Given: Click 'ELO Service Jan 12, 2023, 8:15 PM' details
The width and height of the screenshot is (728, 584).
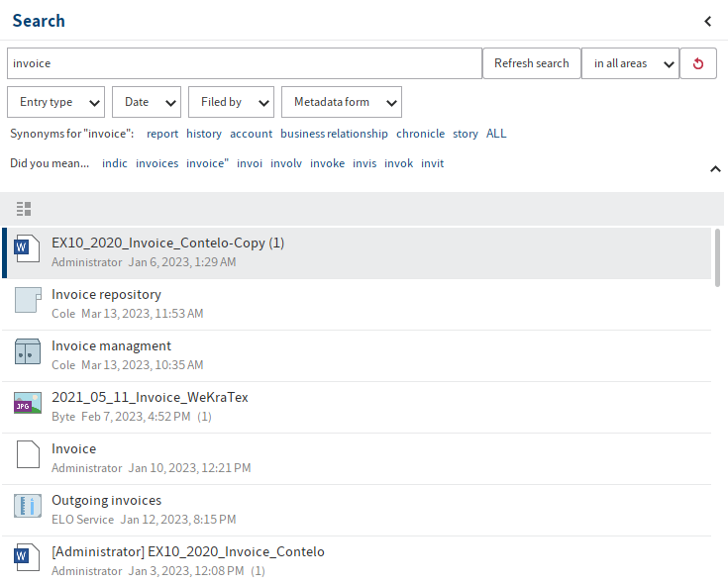Looking at the screenshot, I should [x=144, y=520].
